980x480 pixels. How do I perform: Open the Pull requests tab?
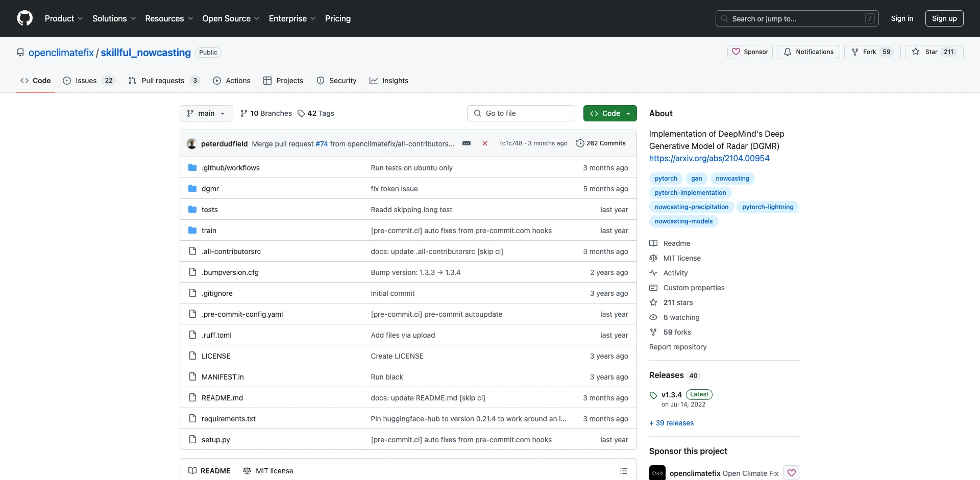click(164, 81)
